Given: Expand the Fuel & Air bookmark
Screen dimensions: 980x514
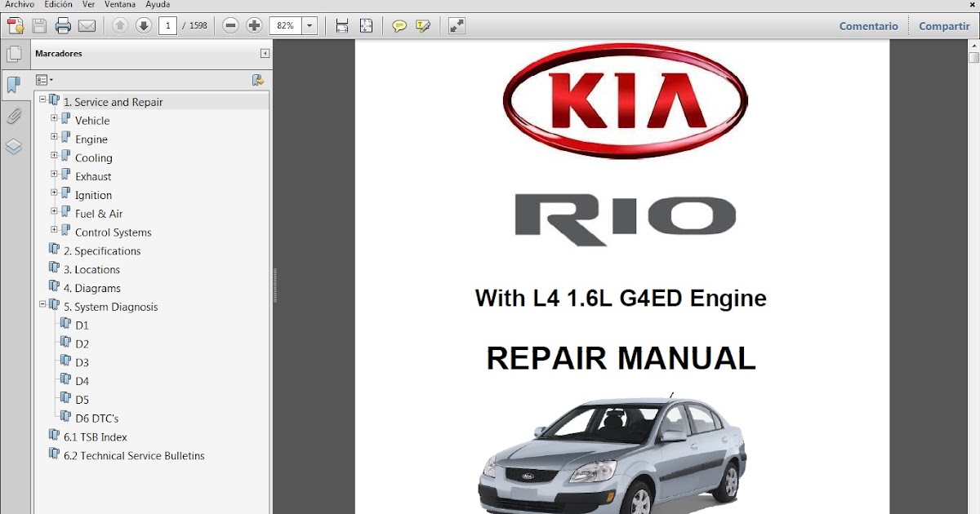Looking at the screenshot, I should (54, 211).
